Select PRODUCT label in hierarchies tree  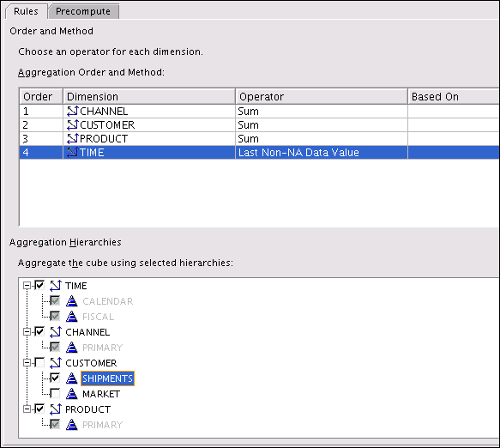pyautogui.click(x=88, y=409)
